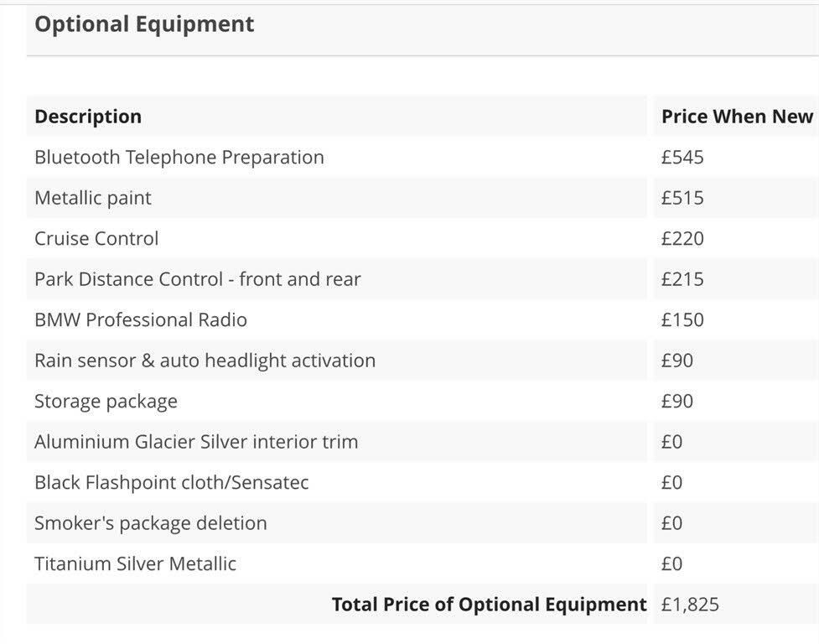Click the £545 price cell

coord(682,157)
